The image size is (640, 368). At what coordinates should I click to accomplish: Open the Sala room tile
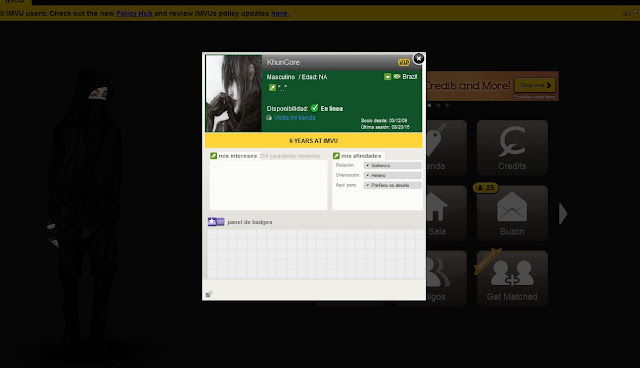pos(446,213)
